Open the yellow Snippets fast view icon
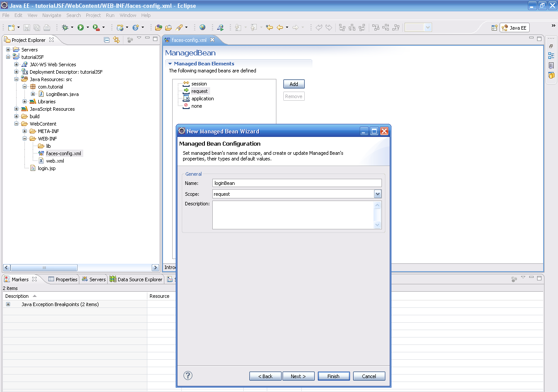This screenshot has height=392, width=558. pyautogui.click(x=551, y=75)
